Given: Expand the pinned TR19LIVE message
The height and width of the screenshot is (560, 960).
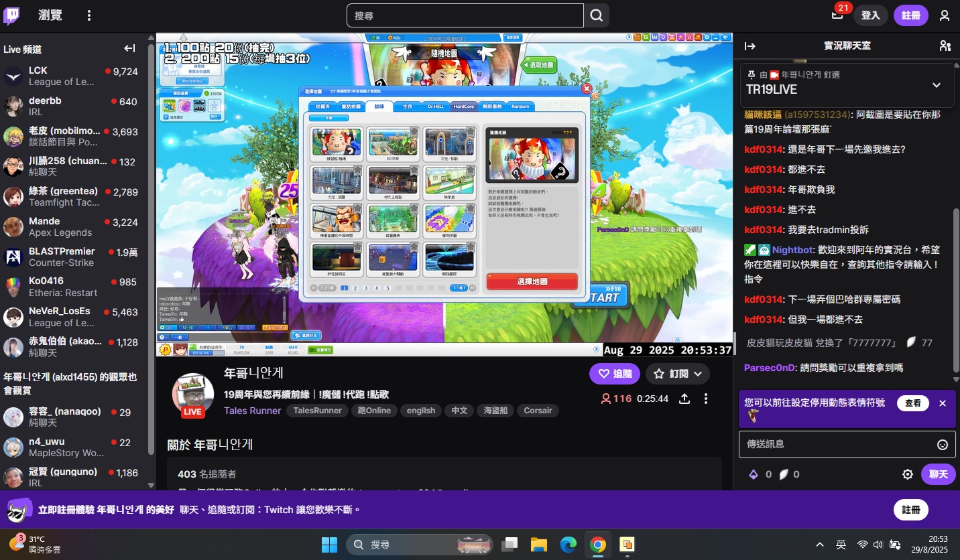Looking at the screenshot, I should (x=937, y=85).
